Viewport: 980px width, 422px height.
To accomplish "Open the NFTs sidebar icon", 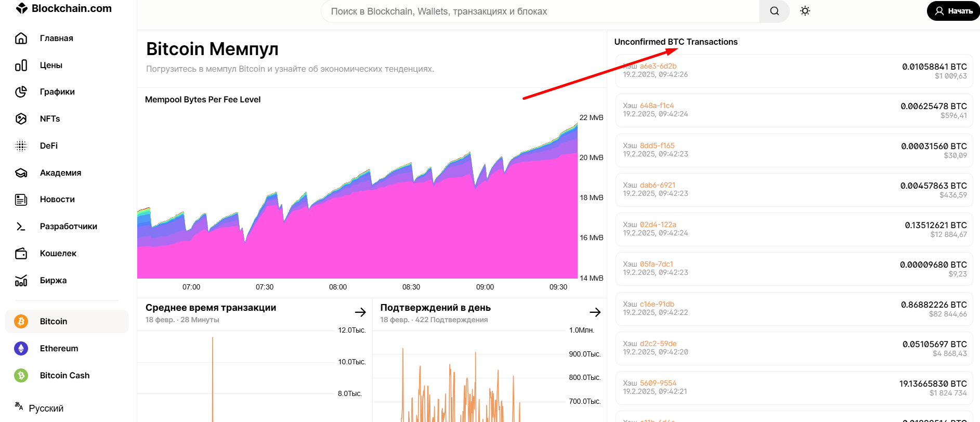I will click(21, 118).
